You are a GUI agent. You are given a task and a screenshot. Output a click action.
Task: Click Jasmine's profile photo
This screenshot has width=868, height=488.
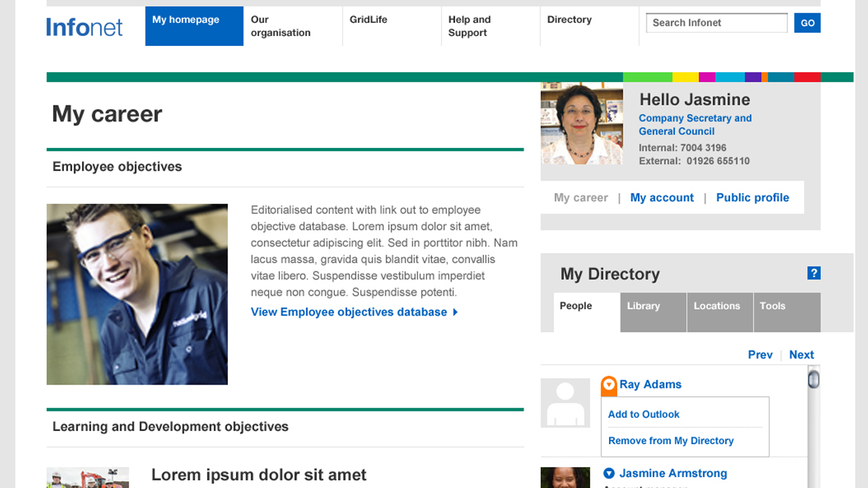click(582, 124)
